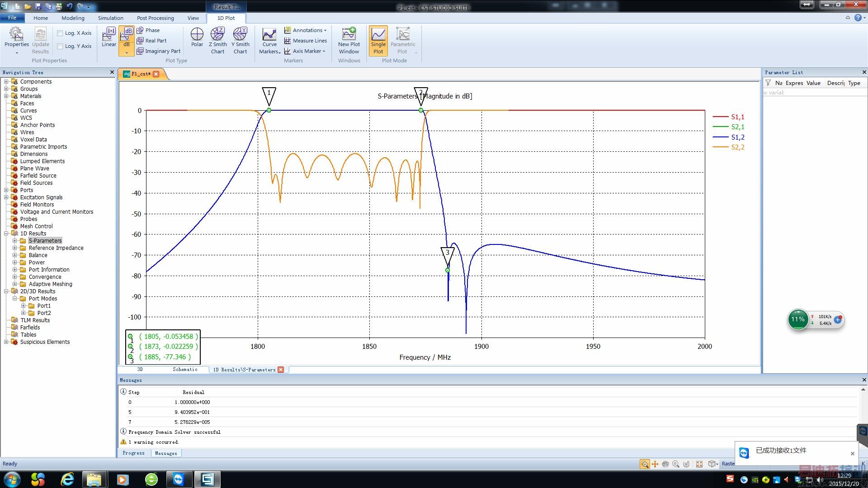Open Internet Explorer from the taskbar
868x488 pixels.
tap(67, 479)
